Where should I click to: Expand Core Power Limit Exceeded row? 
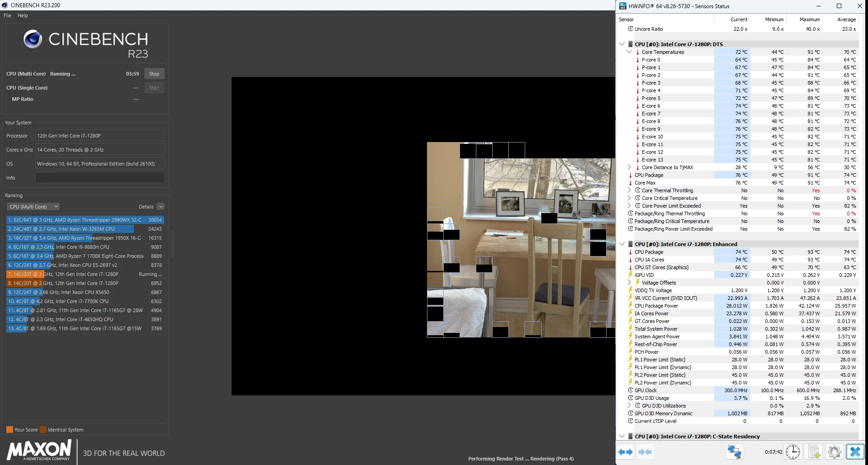click(629, 206)
